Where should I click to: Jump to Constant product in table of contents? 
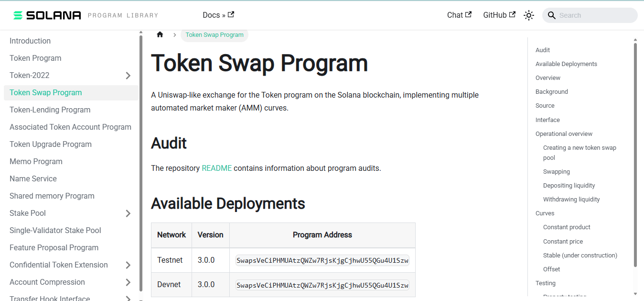(x=567, y=227)
